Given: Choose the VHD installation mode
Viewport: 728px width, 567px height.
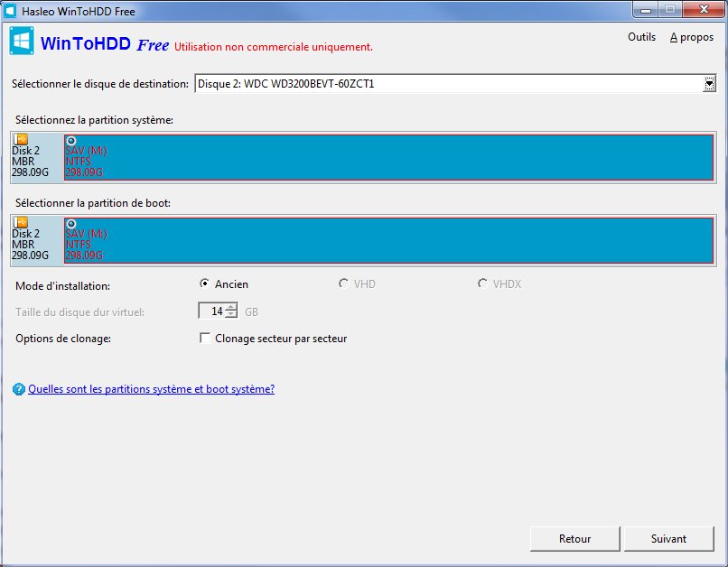Looking at the screenshot, I should pos(343,283).
